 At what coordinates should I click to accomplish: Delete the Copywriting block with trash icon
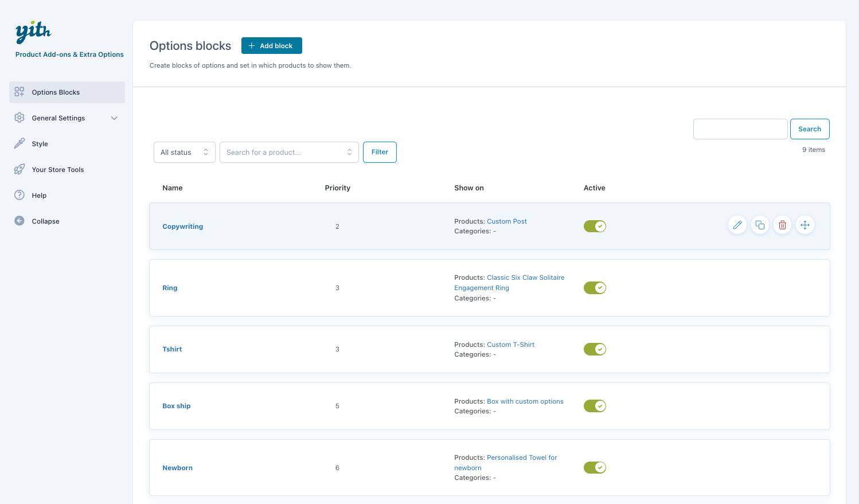tap(782, 225)
